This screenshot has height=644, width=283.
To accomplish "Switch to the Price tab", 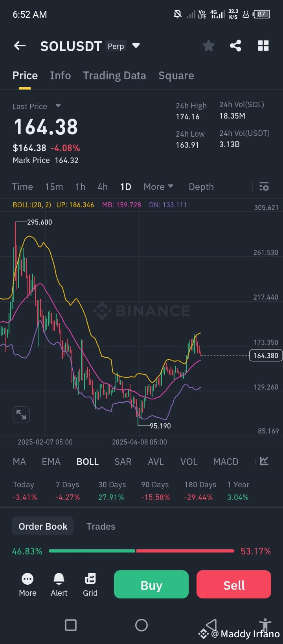I will tap(25, 75).
